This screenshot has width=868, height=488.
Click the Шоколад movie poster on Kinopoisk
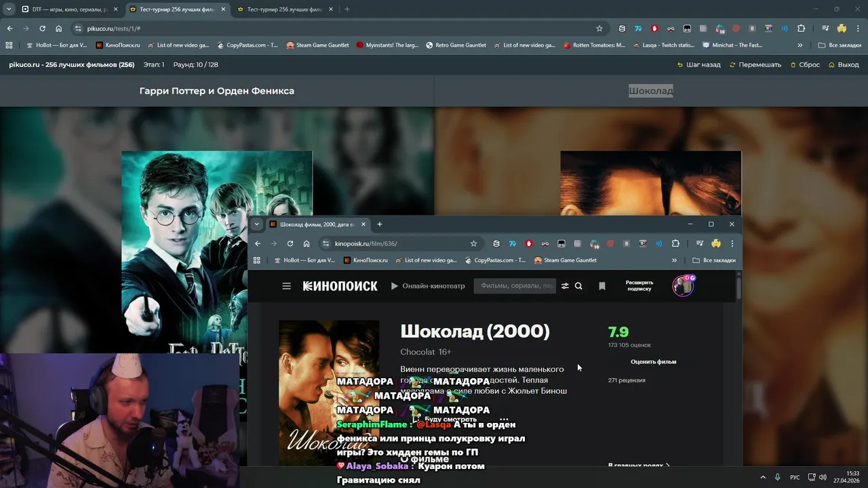tap(329, 393)
